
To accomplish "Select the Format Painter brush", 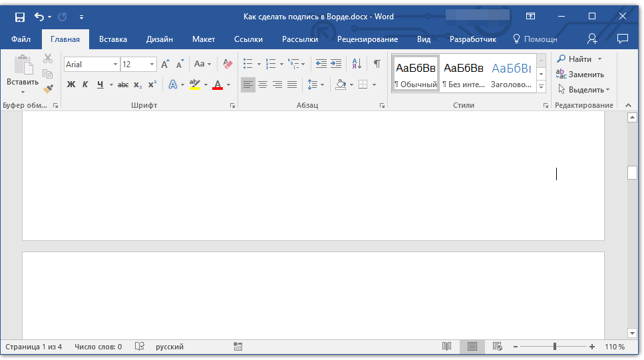I will click(x=48, y=89).
